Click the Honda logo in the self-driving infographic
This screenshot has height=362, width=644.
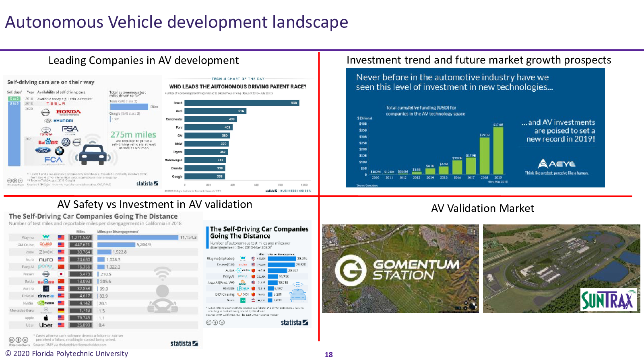coord(68,112)
